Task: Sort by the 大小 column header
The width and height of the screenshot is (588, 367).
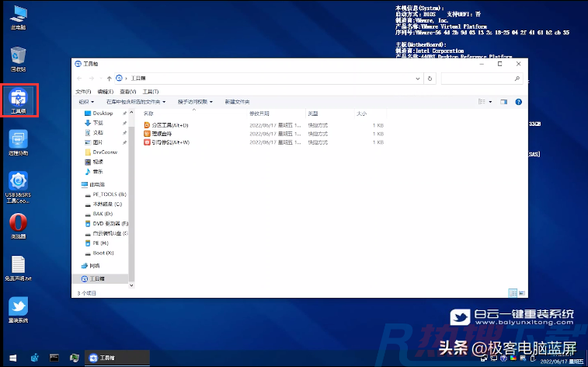Action: click(361, 114)
